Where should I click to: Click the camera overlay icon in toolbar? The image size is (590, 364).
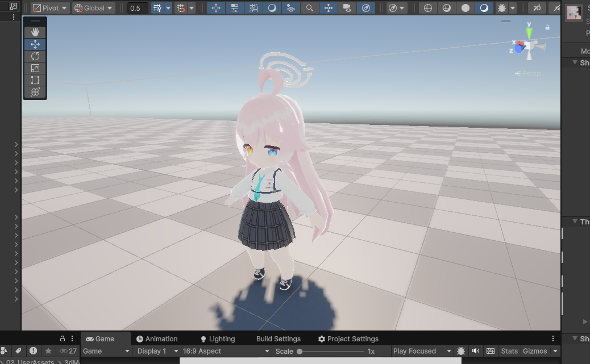click(347, 8)
